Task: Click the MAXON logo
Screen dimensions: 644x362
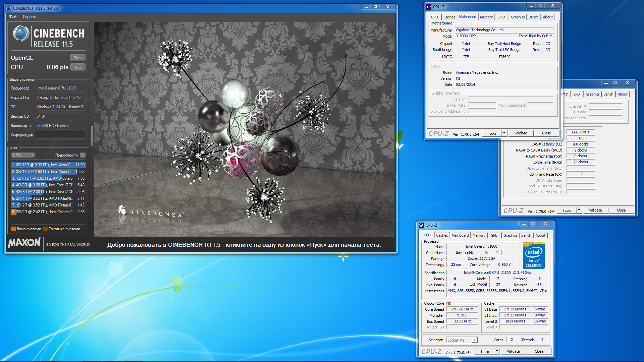Action: [24, 243]
